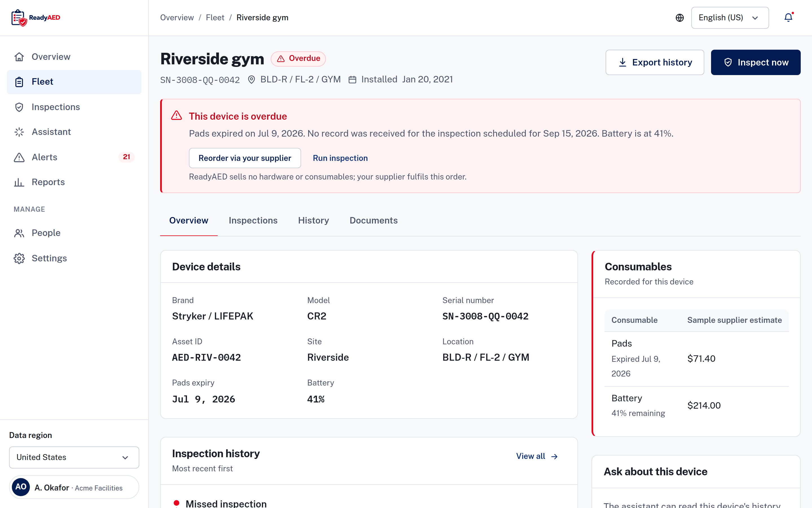
Task: Open the Documents tab
Action: pos(374,221)
